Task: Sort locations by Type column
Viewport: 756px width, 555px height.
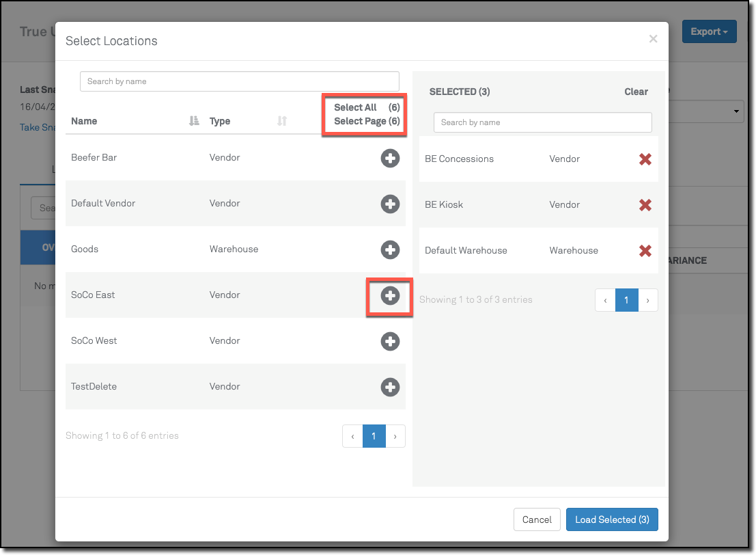Action: point(282,121)
